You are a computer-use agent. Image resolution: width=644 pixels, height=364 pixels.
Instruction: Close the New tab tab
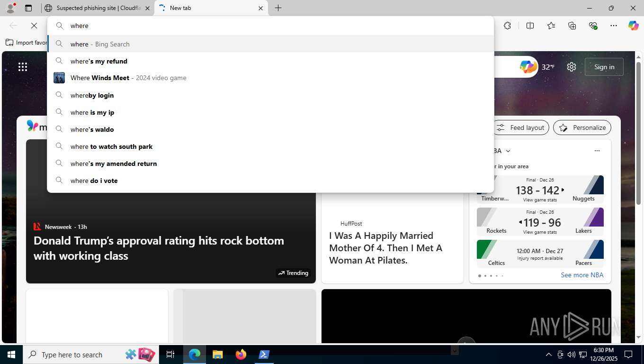[261, 8]
